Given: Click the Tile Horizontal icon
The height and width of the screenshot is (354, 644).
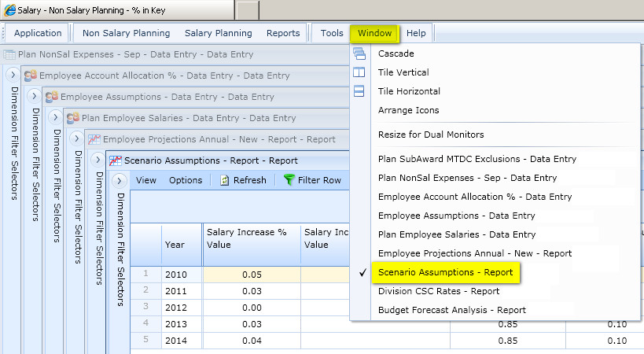Looking at the screenshot, I should [x=359, y=91].
